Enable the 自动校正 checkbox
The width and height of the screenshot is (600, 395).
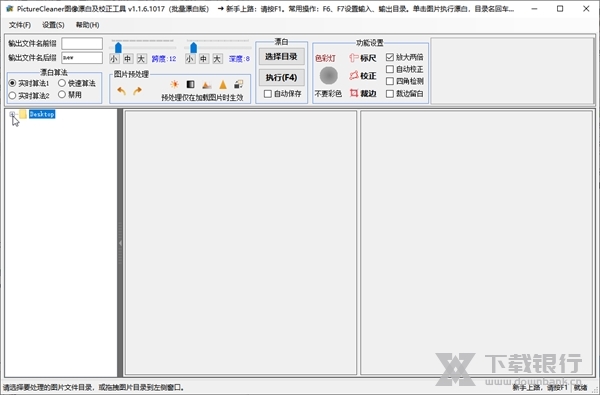point(390,69)
